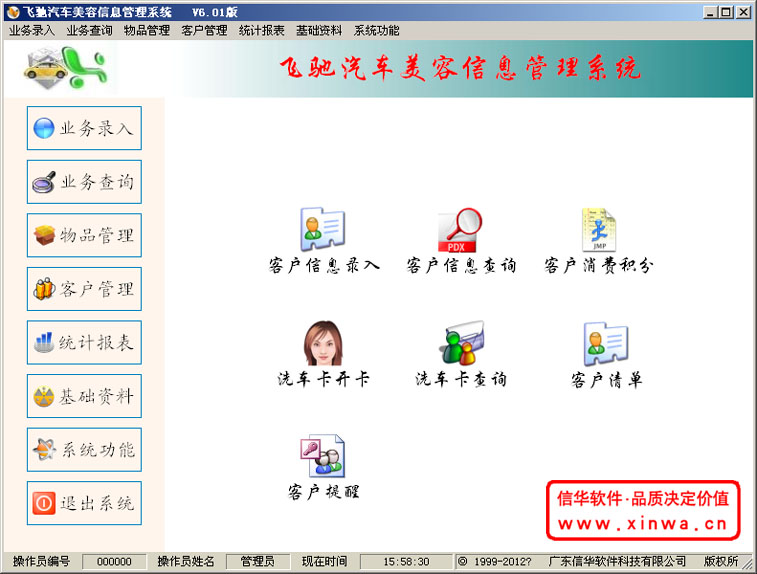
Task: Open the 客户信息查询 PDX magnifier icon
Action: [460, 230]
